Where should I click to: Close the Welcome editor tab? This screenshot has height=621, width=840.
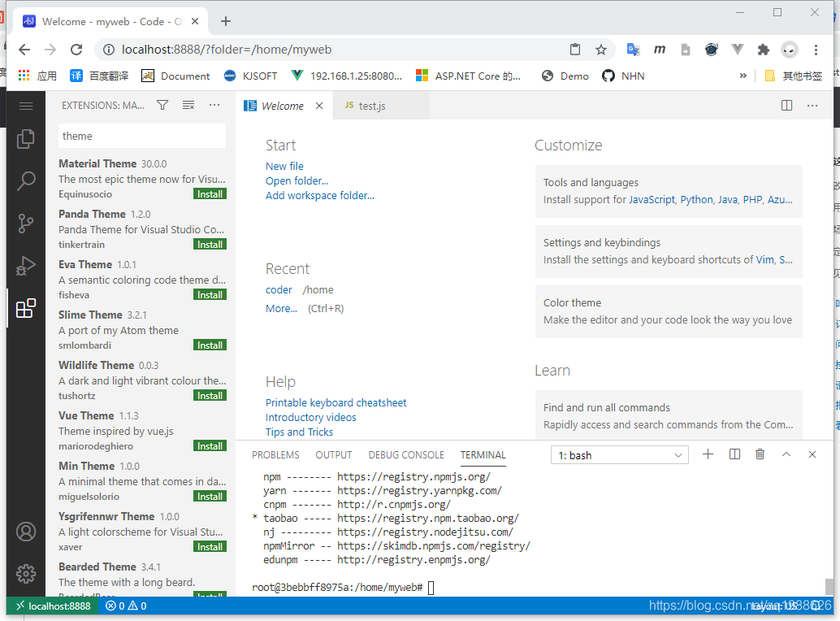(x=319, y=106)
